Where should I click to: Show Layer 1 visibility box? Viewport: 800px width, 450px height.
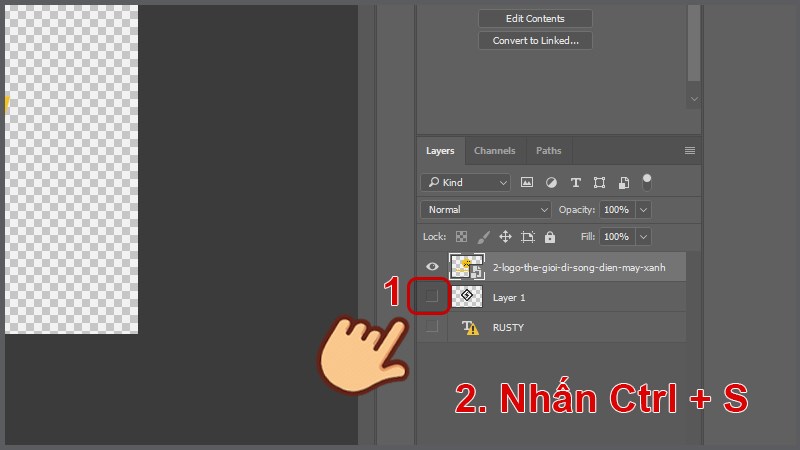pos(432,295)
